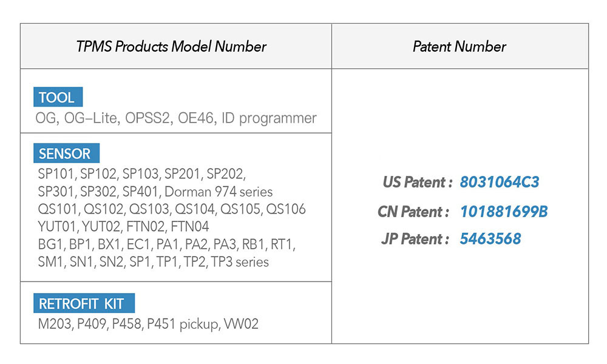The width and height of the screenshot is (607, 364).
Task: Select the ID programmer text
Action: coord(269,118)
